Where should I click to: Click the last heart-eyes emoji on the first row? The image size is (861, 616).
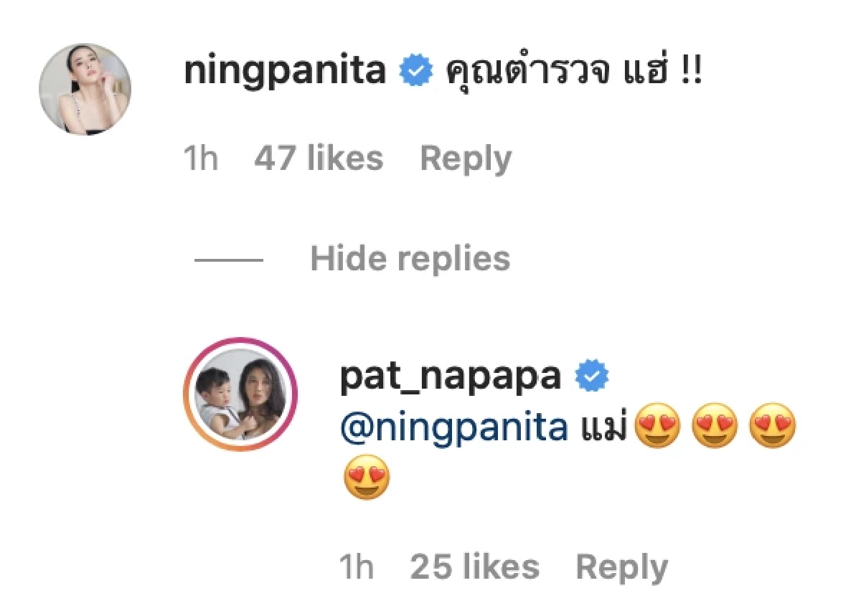tap(773, 426)
